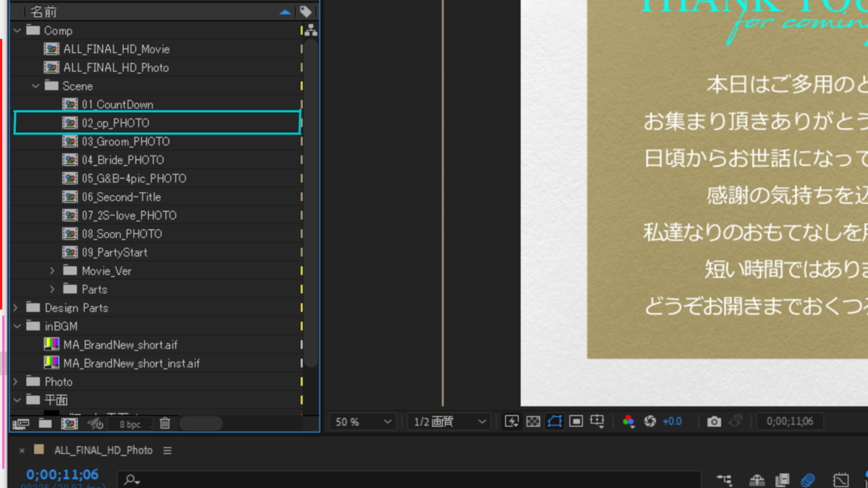Viewport: 868px width, 488px height.
Task: Toggle hide shy layers in timeline
Action: [757, 480]
